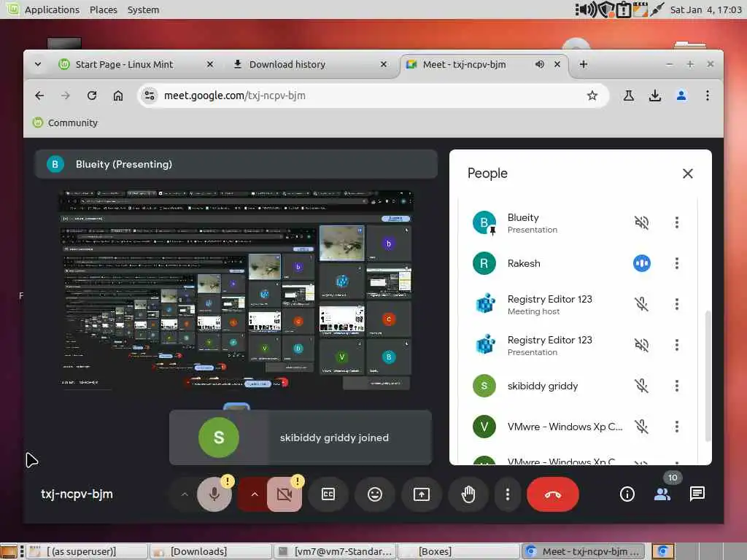The image size is (747, 560).
Task: Toggle microphone in Meet control bar
Action: tap(214, 494)
